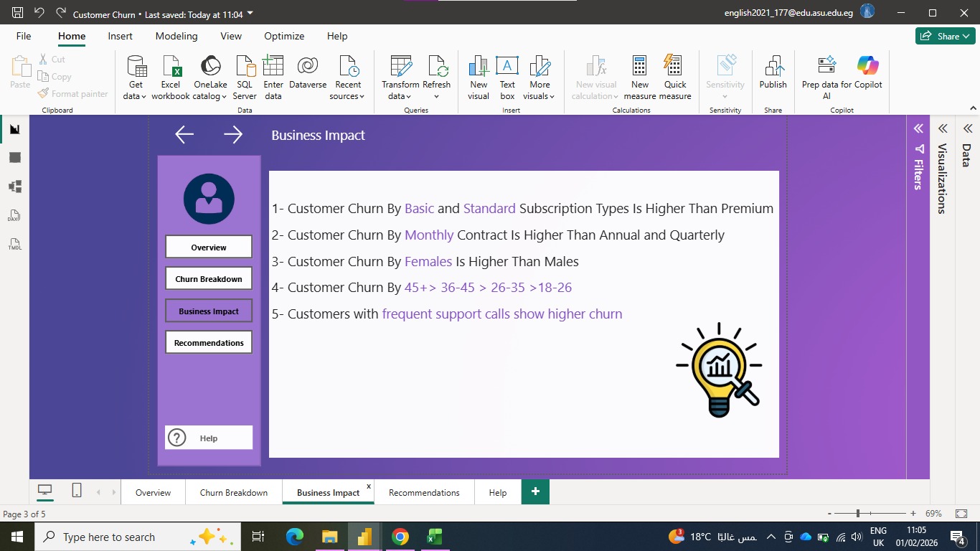Screen dimensions: 980x551
Task: Toggle fit to page button
Action: [961, 514]
